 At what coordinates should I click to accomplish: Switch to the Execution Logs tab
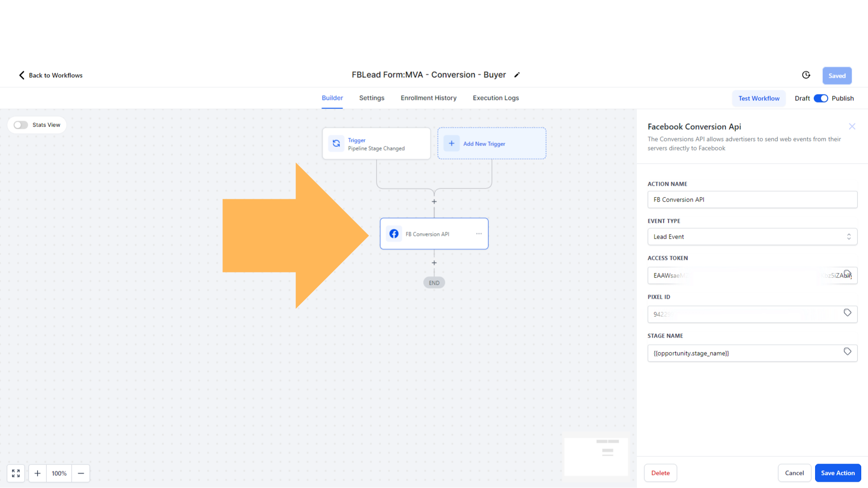tap(495, 98)
